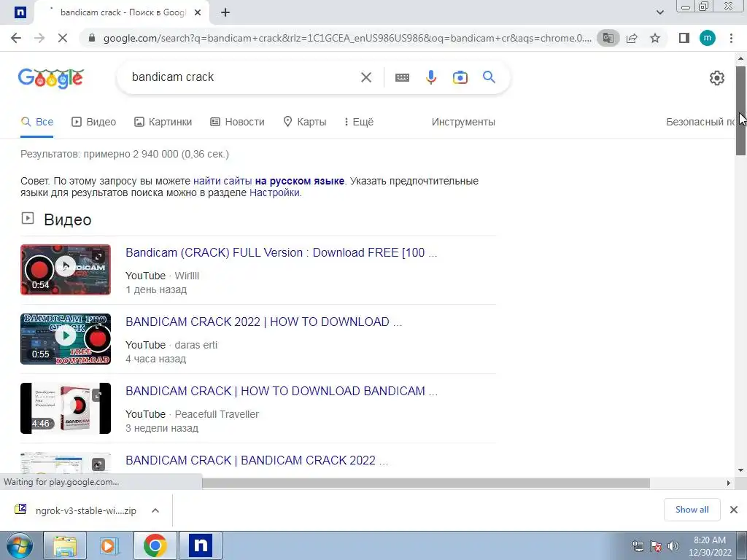
Task: Show all downloads
Action: point(692,510)
